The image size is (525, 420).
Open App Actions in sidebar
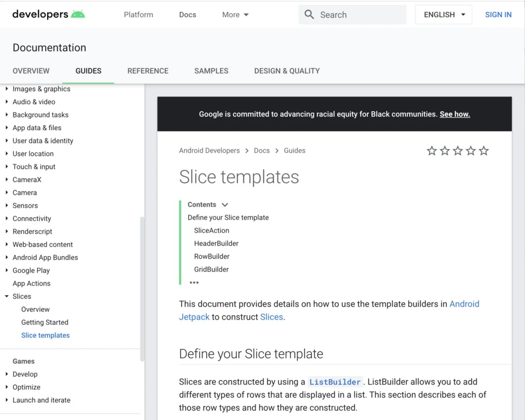[32, 284]
